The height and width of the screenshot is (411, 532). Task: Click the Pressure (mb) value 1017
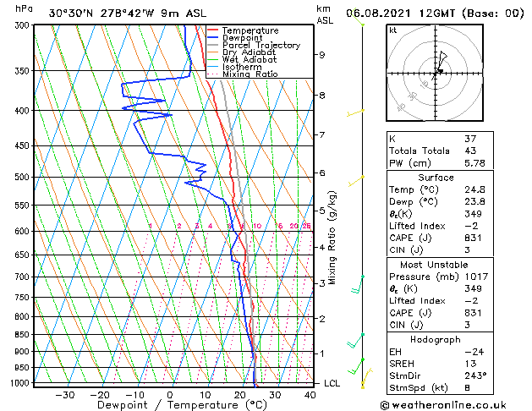pyautogui.click(x=476, y=277)
